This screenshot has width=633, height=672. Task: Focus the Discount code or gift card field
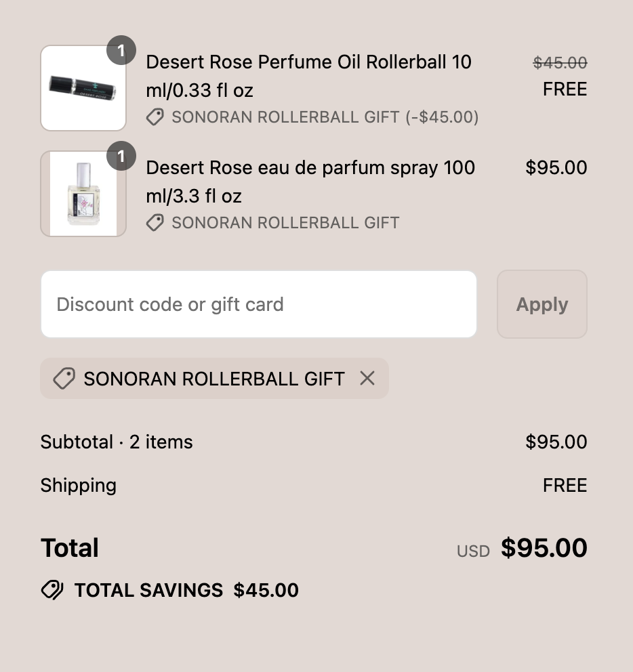coord(259,304)
